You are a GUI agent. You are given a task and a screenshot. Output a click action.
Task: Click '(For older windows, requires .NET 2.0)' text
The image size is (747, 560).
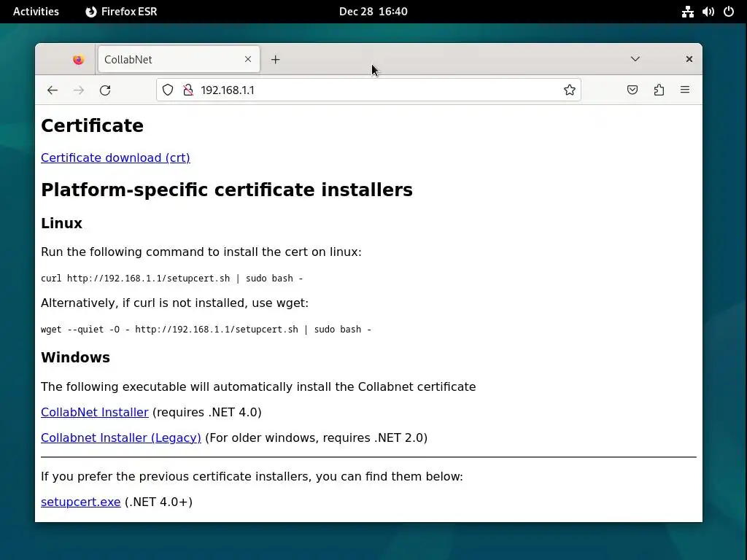pos(316,437)
